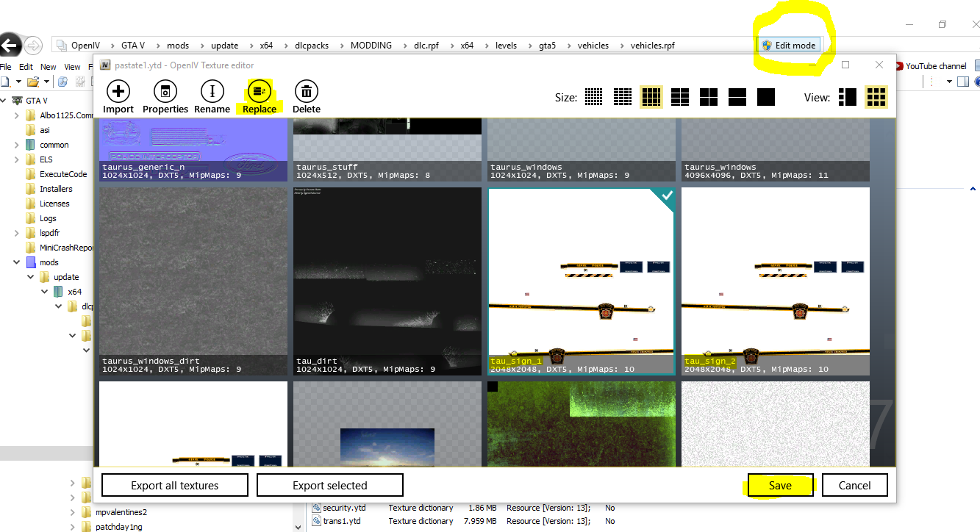Switch to list detail view mode
The image size is (980, 532).
(x=847, y=97)
